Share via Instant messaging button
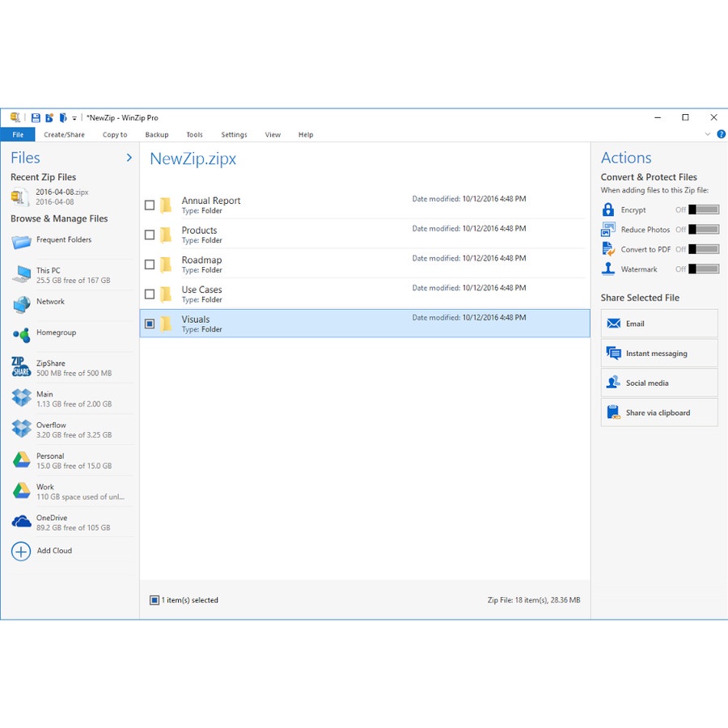The width and height of the screenshot is (728, 728). click(659, 353)
